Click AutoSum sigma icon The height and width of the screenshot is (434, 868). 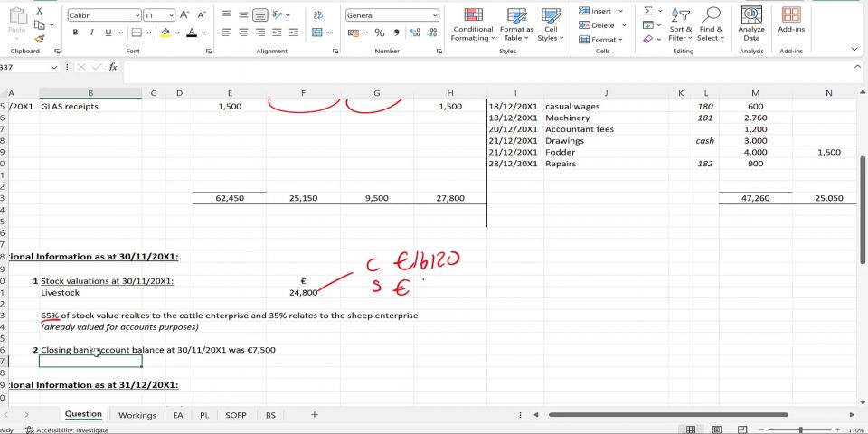tap(648, 11)
